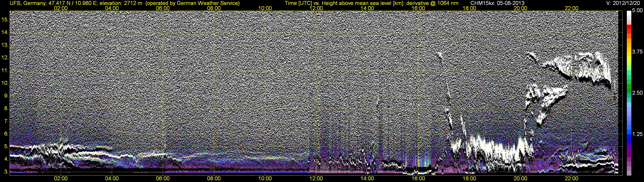This screenshot has width=644, height=182.
Task: Click the 04:00 label on the bottom time axis
Action: [x=112, y=179]
